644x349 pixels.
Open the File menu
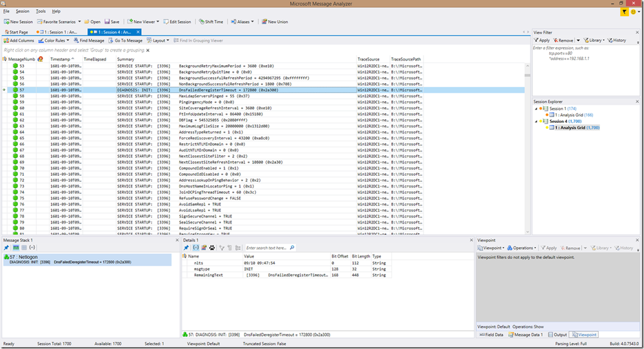pos(6,11)
